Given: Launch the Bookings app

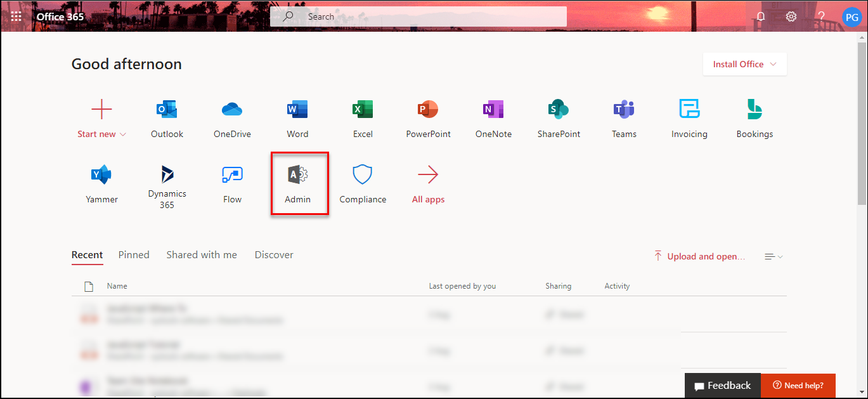Looking at the screenshot, I should 755,119.
